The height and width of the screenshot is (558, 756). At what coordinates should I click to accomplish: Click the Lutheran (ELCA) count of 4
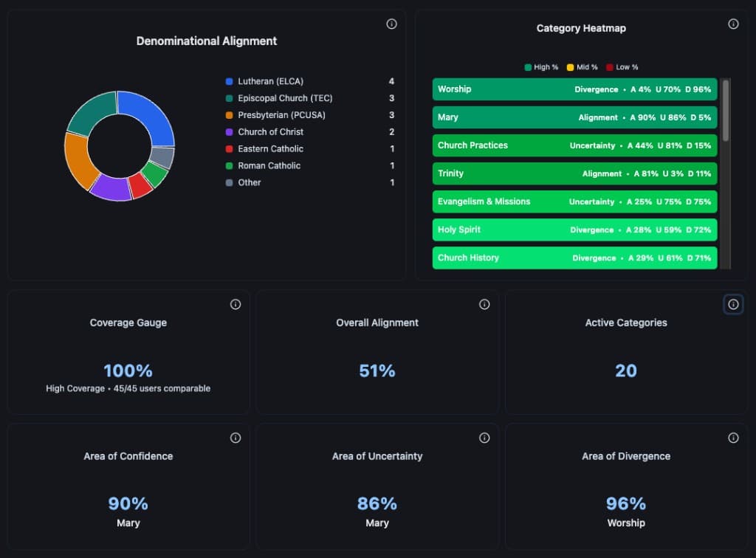click(391, 81)
